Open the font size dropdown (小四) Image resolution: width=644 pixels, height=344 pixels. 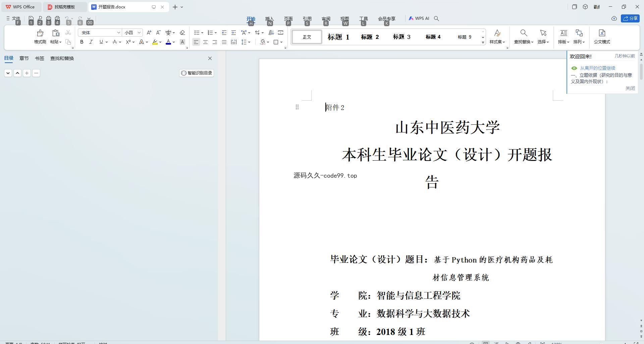pos(139,33)
